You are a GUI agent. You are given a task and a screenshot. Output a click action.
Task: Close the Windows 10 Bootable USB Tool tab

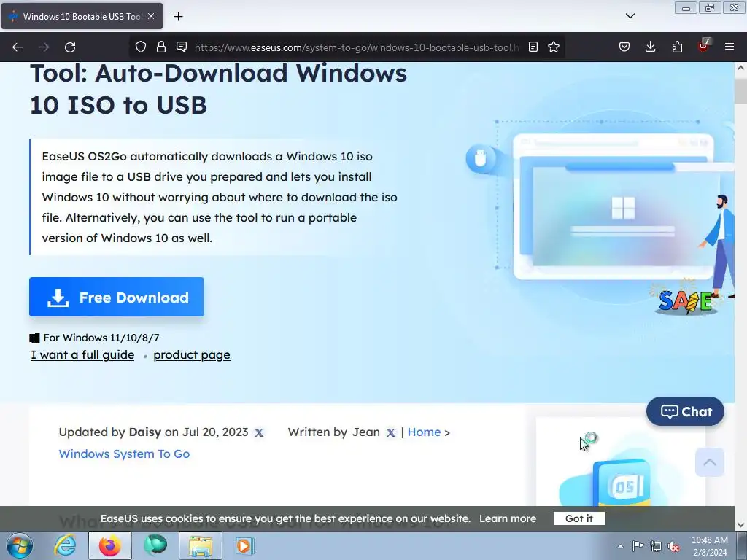[151, 16]
